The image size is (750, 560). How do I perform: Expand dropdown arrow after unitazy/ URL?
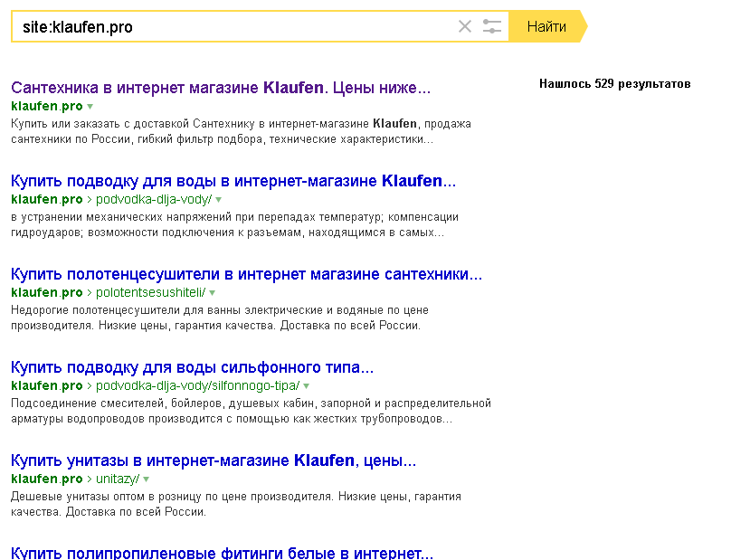(146, 479)
